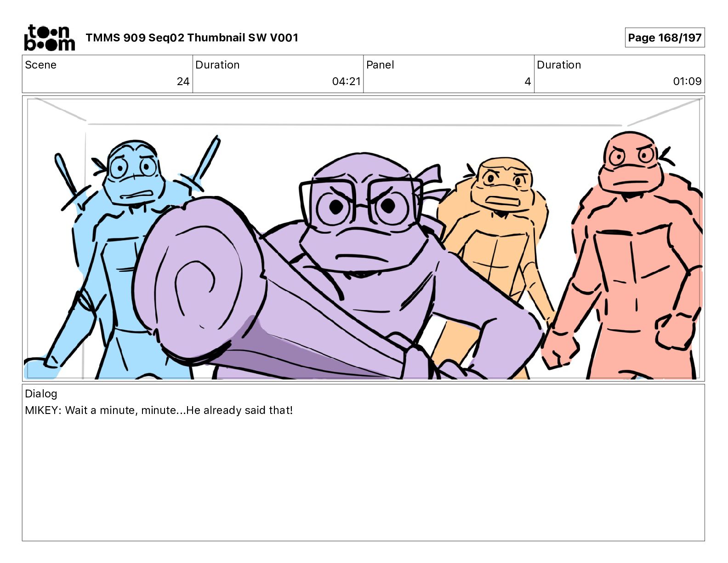Select the title 'TMMS 909 Seq02 Thumbnail SW V001'
Image resolution: width=728 pixels, height=563 pixels.
(x=192, y=38)
